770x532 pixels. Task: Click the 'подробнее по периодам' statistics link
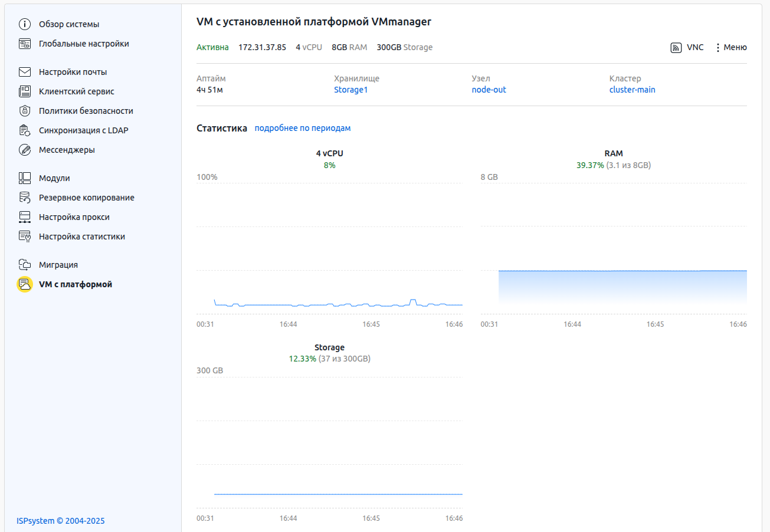coord(302,128)
